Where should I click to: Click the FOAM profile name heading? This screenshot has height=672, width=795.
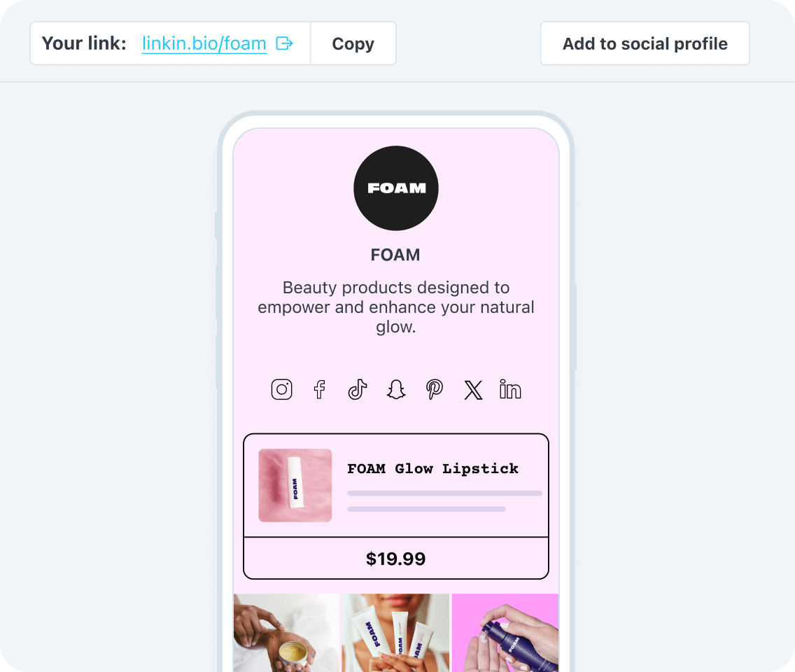click(395, 255)
